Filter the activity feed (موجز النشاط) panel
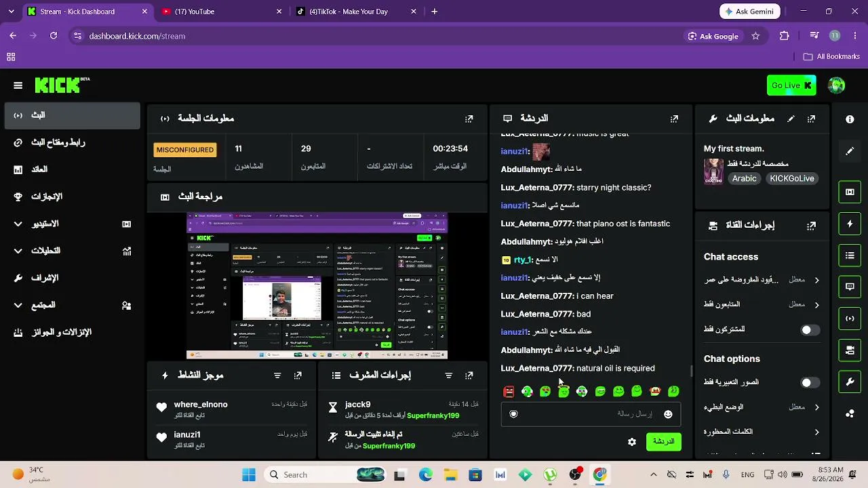The height and width of the screenshot is (488, 868). click(x=277, y=375)
